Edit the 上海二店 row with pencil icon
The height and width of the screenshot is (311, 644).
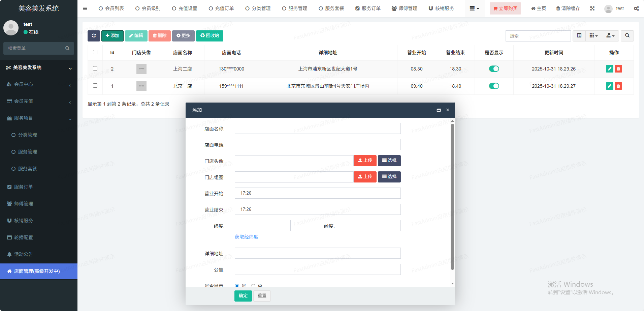(609, 69)
